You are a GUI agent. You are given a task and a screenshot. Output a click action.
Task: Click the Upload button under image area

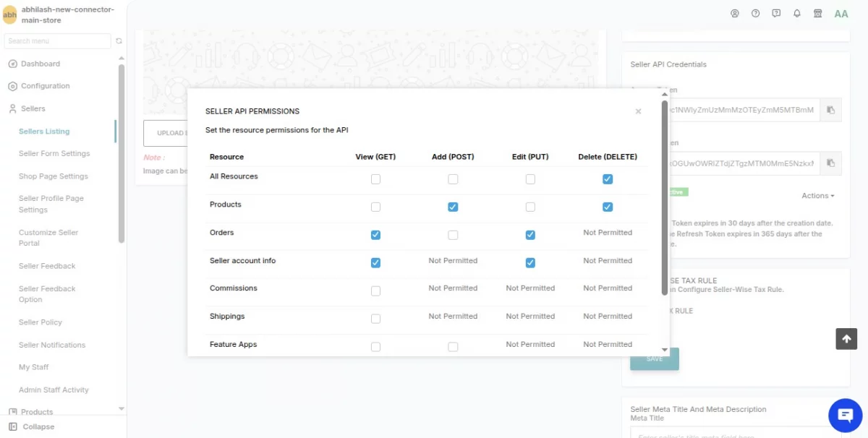[166, 133]
